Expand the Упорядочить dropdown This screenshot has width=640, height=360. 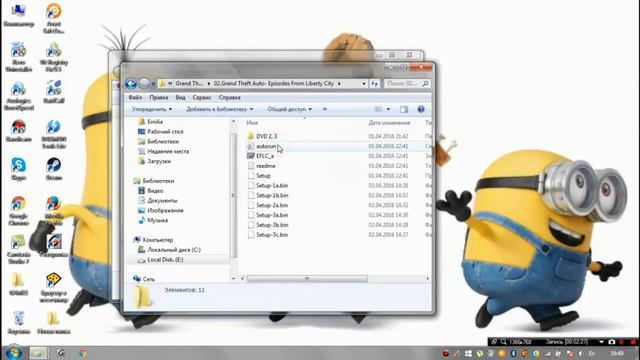(152, 109)
